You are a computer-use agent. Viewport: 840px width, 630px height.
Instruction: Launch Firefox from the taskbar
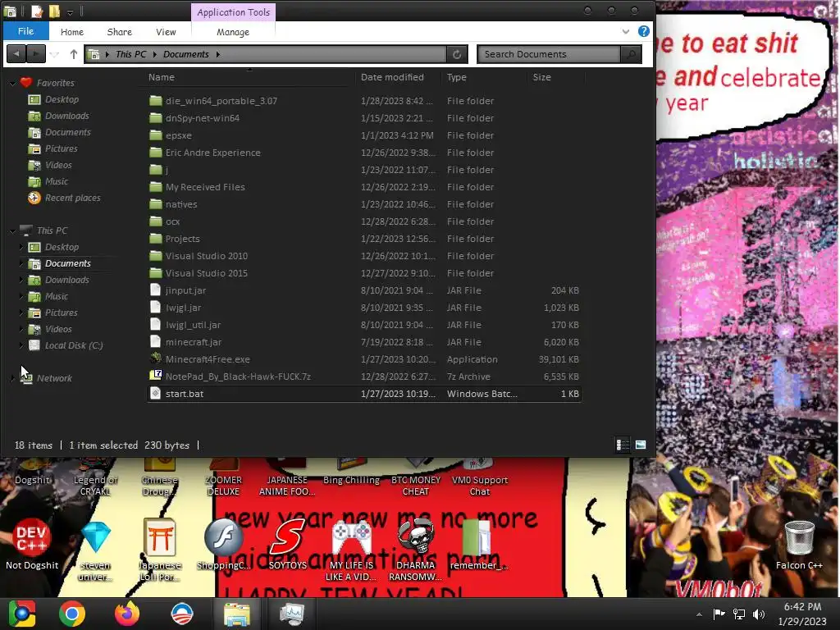tap(127, 614)
